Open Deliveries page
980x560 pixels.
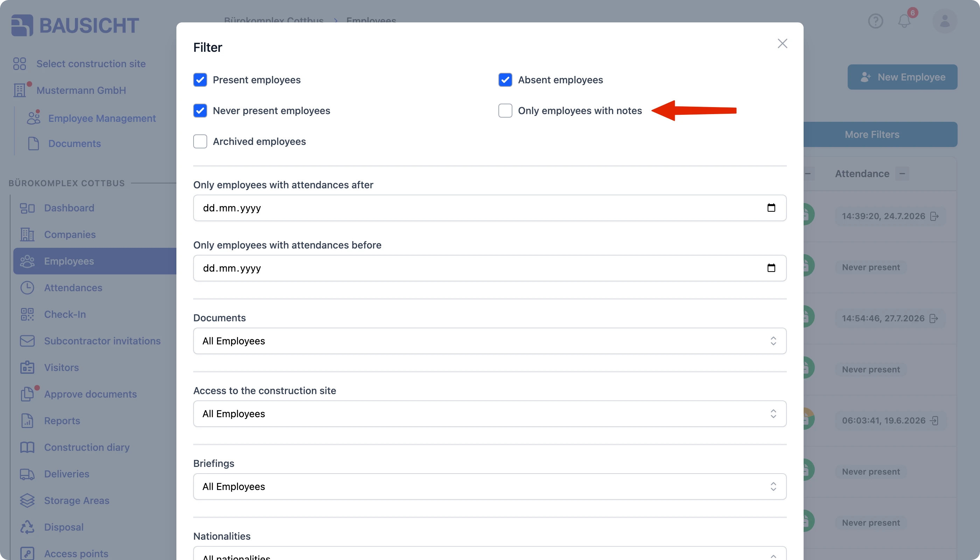pyautogui.click(x=66, y=474)
